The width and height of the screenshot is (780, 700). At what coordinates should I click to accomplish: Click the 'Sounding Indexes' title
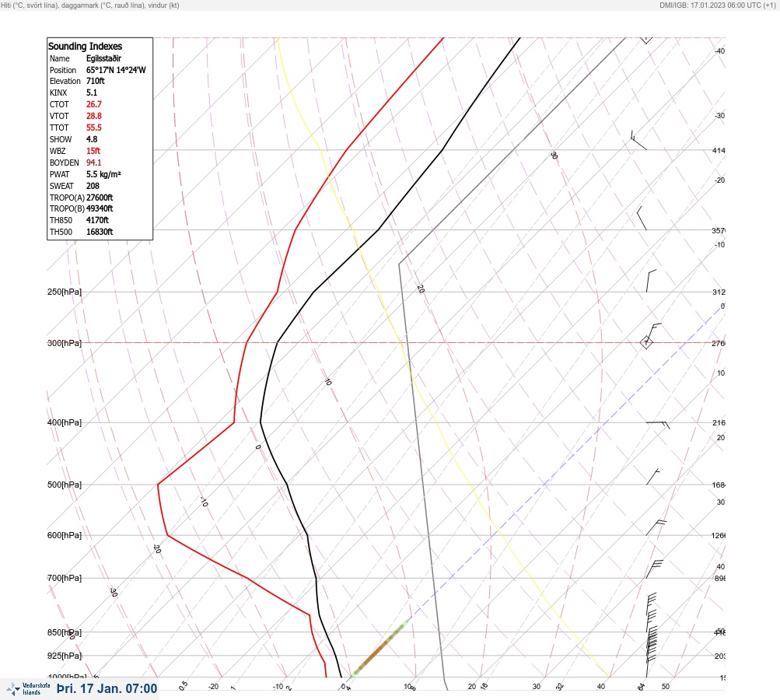[85, 46]
